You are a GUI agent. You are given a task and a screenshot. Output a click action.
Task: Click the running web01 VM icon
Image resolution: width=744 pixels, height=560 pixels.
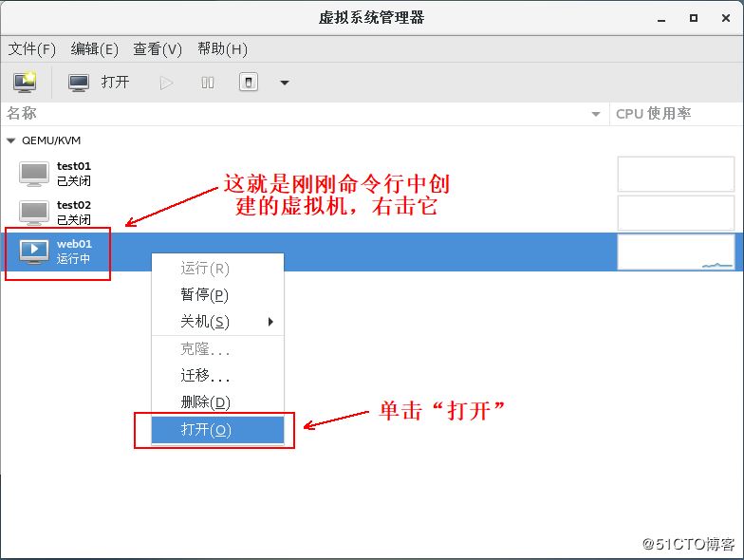click(34, 251)
